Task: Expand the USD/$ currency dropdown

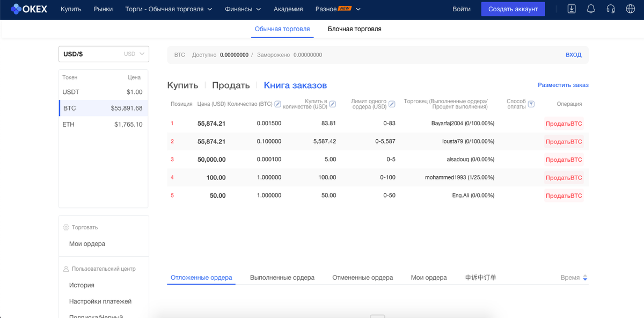Action: [104, 54]
